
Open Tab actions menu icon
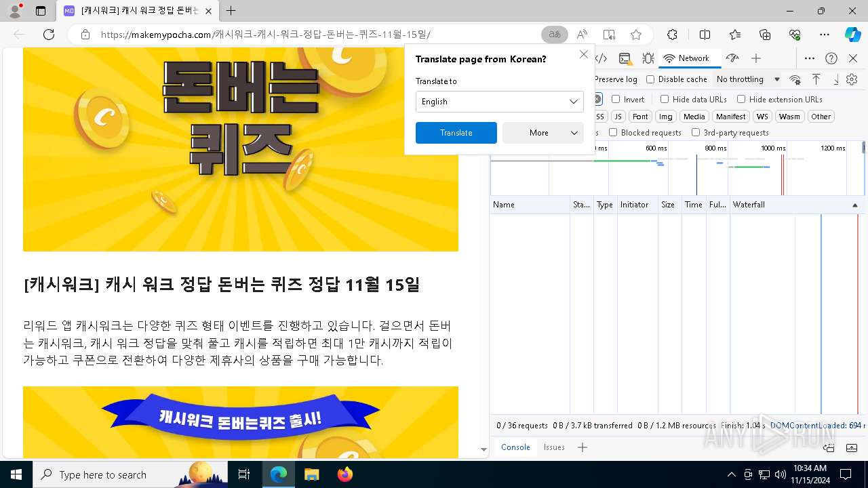click(41, 11)
